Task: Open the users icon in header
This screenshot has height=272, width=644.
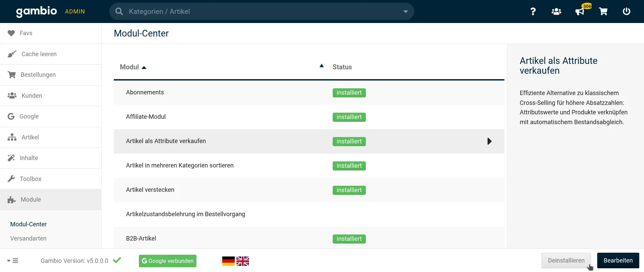Action: [556, 12]
